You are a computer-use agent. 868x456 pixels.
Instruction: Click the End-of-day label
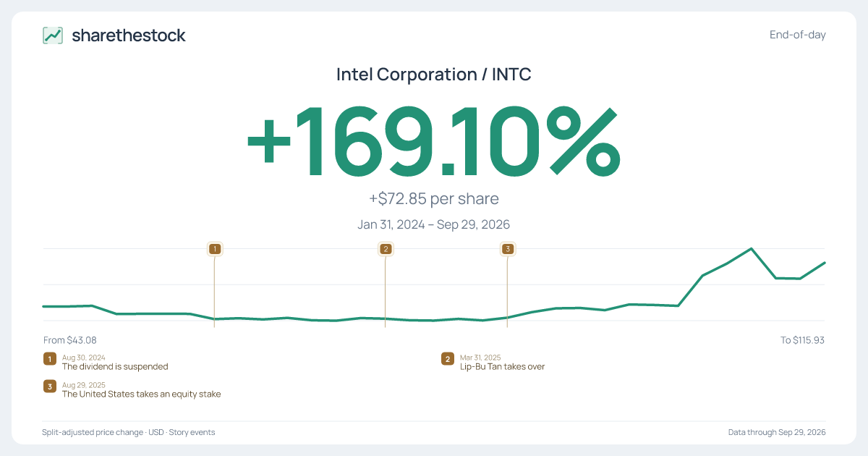pyautogui.click(x=798, y=35)
